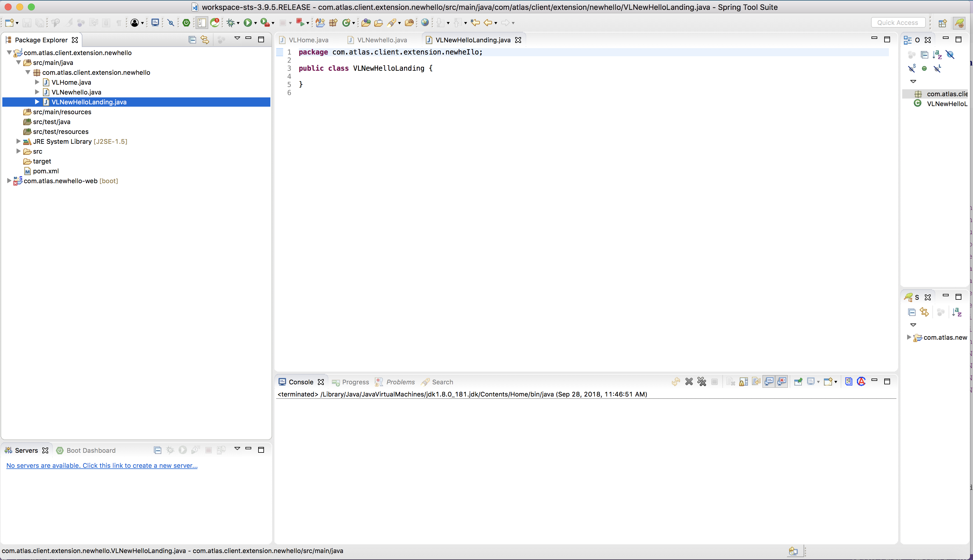
Task: Expand VLNewhello.java tree node
Action: tap(37, 92)
